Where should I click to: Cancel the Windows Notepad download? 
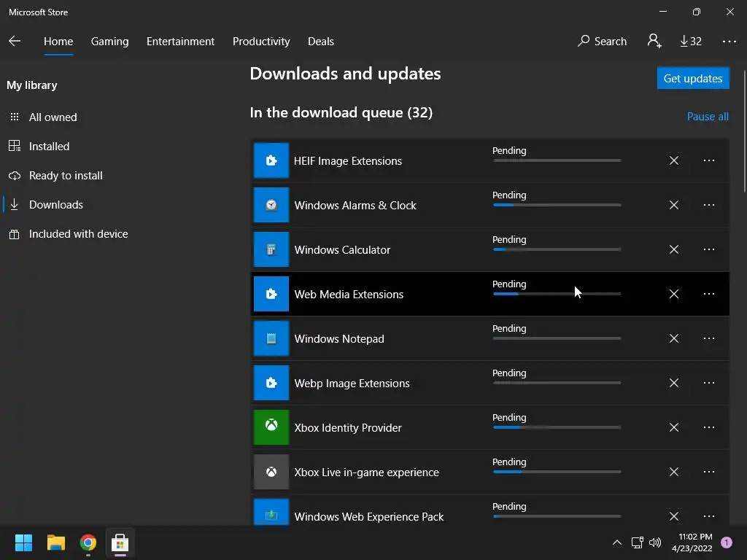click(673, 338)
